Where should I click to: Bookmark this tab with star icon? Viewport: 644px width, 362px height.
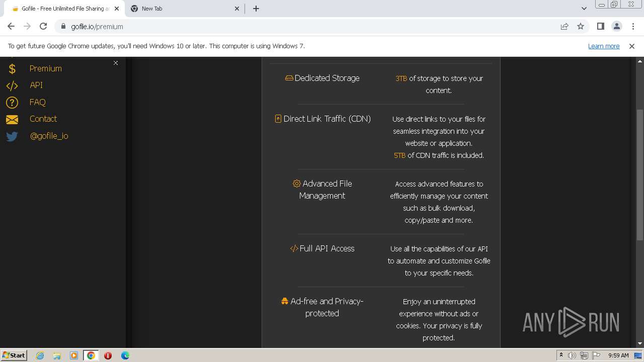tap(581, 27)
